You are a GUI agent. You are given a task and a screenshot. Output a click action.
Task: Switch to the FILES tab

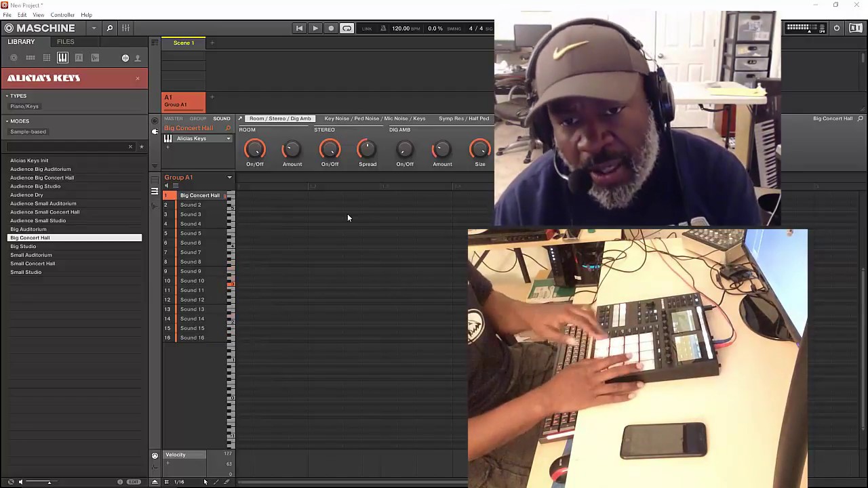point(66,42)
